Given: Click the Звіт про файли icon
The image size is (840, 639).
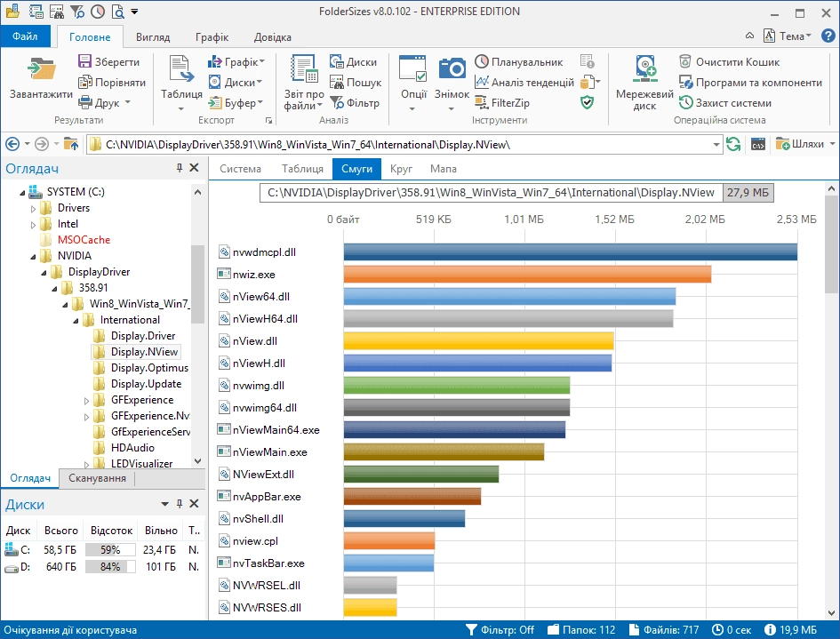Looking at the screenshot, I should coord(304,68).
